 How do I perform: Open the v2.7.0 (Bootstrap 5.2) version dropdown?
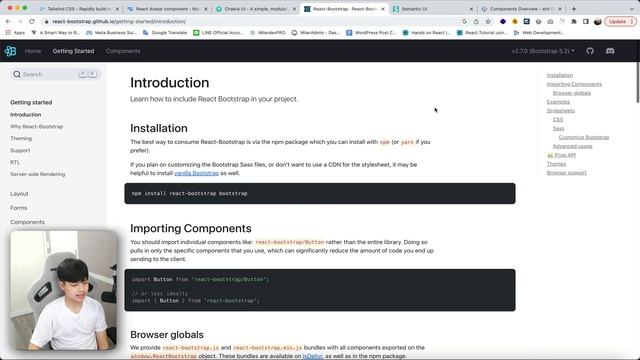(x=543, y=51)
